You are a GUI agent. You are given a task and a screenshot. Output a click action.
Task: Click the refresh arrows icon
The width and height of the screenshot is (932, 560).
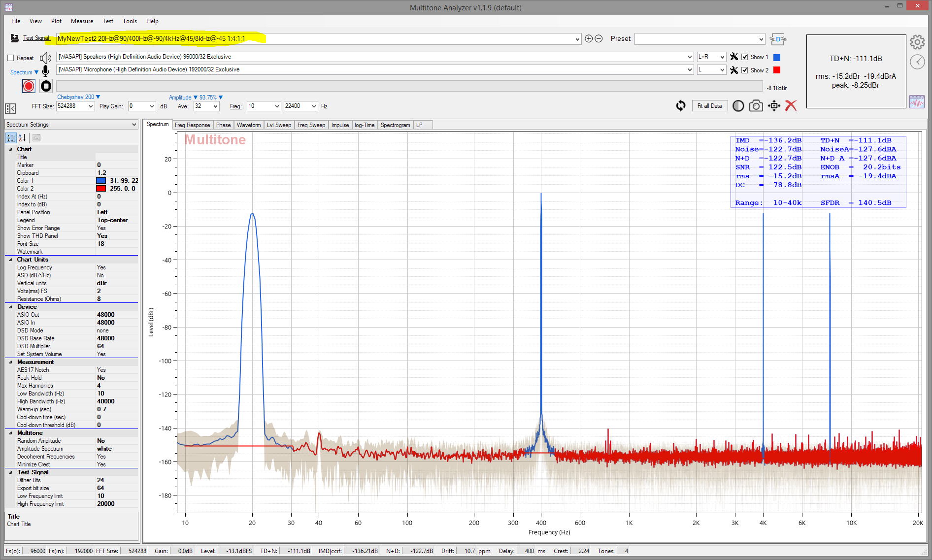[x=681, y=105]
